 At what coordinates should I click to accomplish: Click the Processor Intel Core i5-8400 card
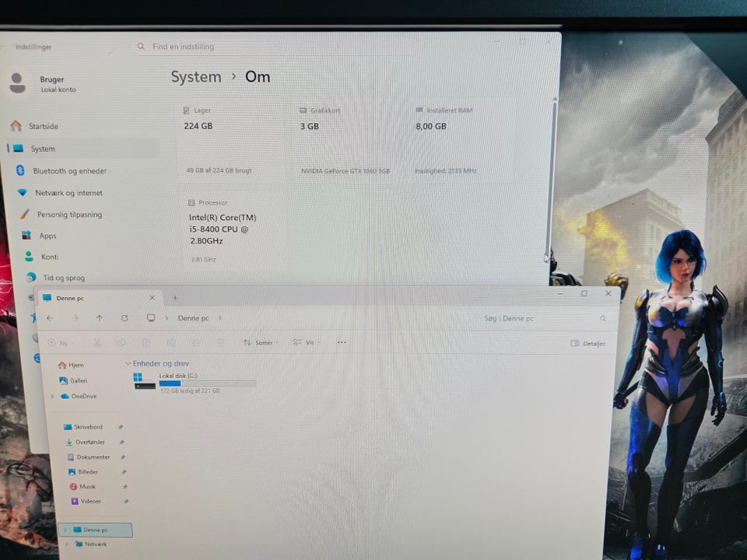tap(232, 231)
